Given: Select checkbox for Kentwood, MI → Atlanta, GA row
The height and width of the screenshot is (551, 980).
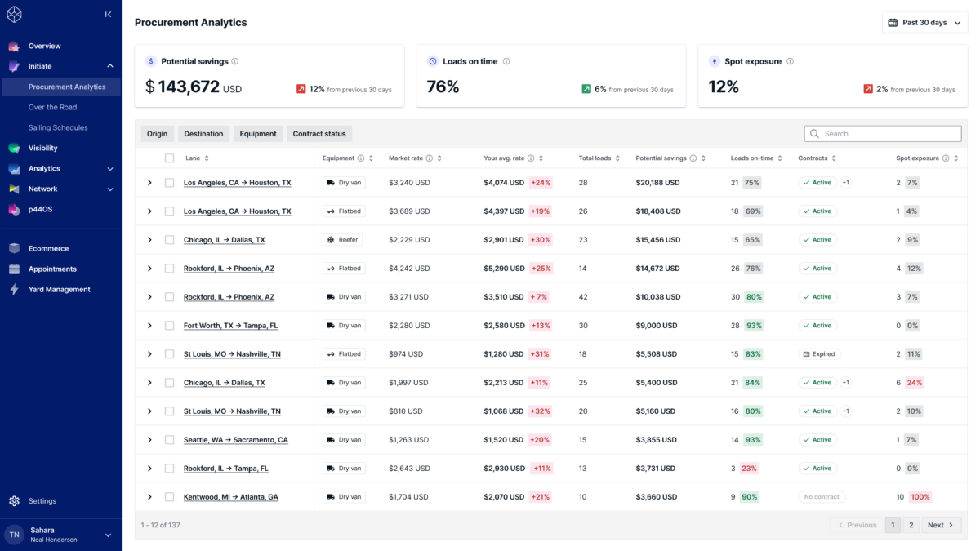Looking at the screenshot, I should 169,497.
